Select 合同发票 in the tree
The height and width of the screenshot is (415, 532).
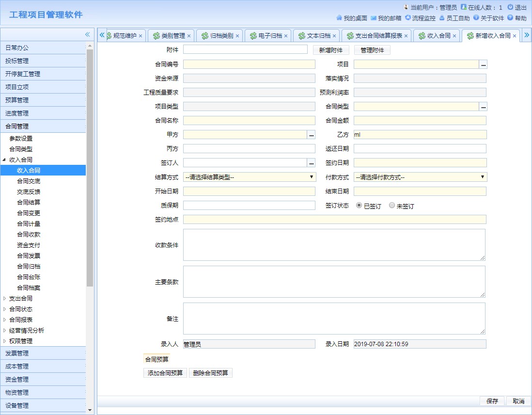[29, 255]
